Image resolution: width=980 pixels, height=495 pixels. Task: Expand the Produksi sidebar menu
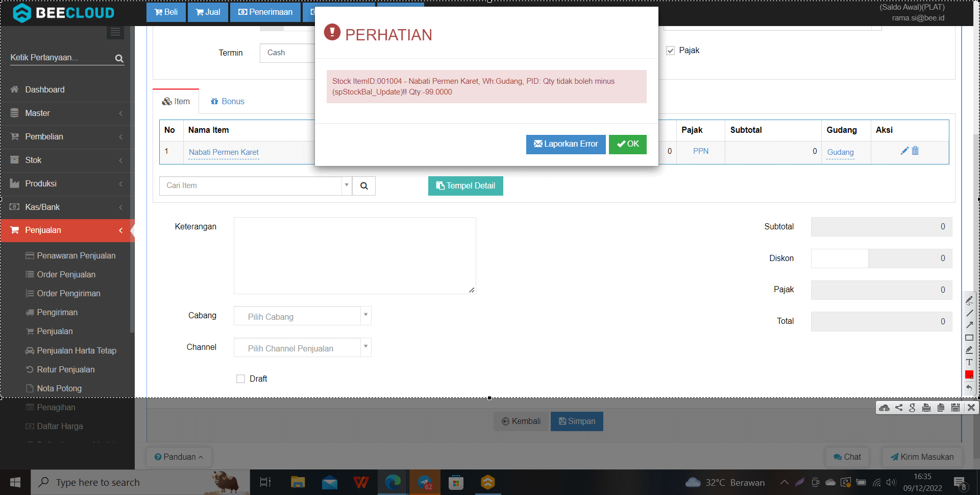pos(67,184)
